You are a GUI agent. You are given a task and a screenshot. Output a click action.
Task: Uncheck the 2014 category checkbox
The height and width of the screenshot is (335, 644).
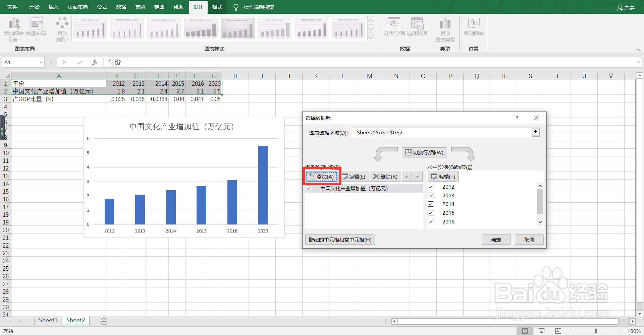click(431, 204)
